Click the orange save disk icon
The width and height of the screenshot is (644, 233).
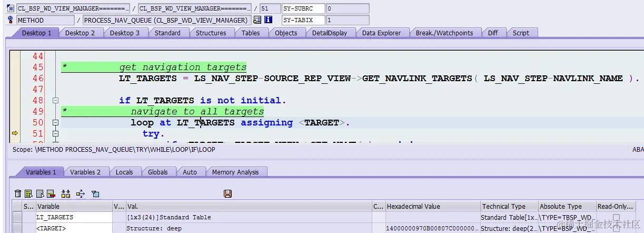[228, 194]
